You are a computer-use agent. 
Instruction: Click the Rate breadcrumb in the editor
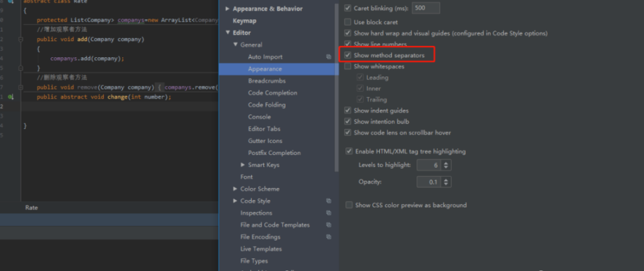click(31, 208)
